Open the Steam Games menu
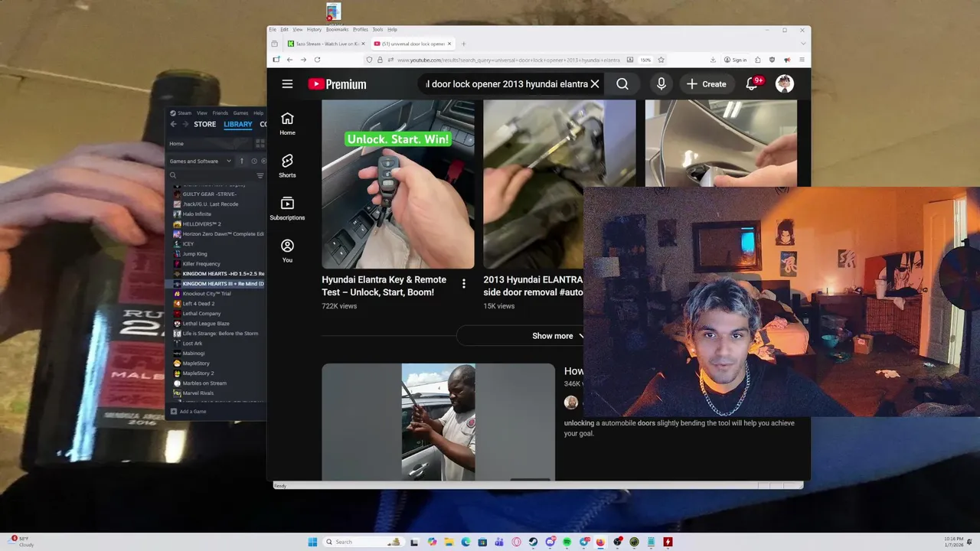Screen dimensions: 980x551 click(240, 112)
